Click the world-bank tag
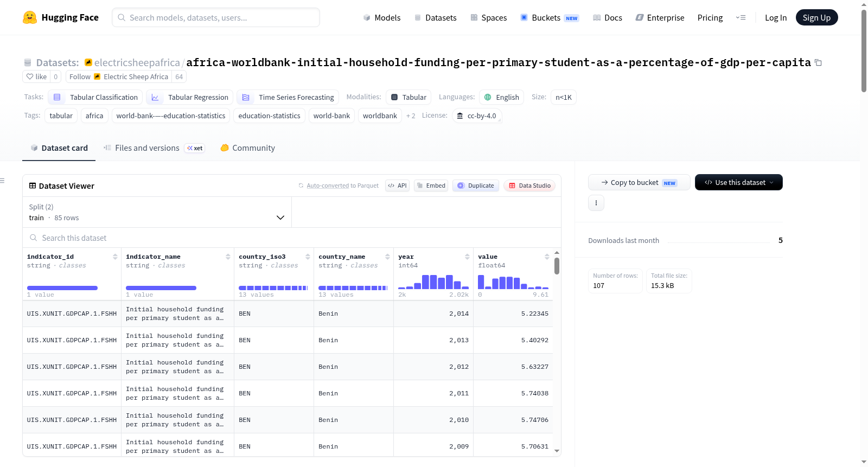 (x=331, y=116)
